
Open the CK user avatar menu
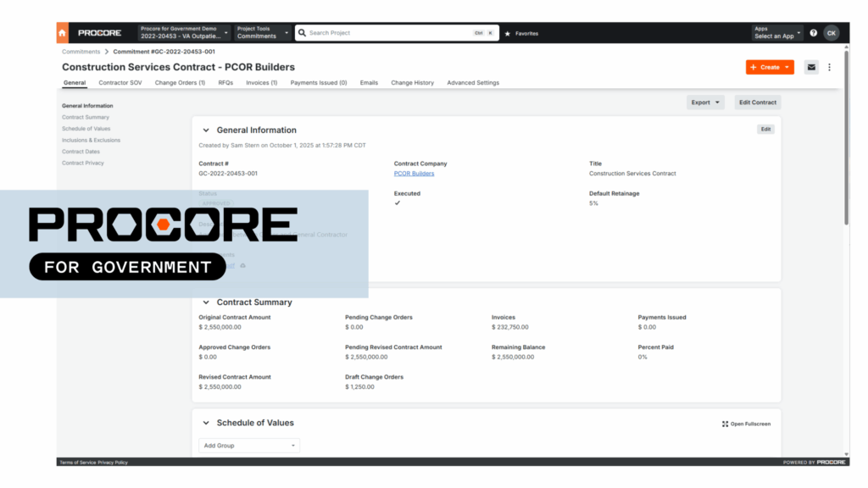coord(832,33)
